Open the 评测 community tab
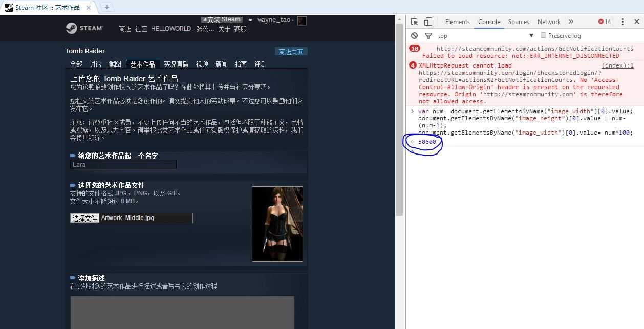This screenshot has height=329, width=644. tap(260, 64)
